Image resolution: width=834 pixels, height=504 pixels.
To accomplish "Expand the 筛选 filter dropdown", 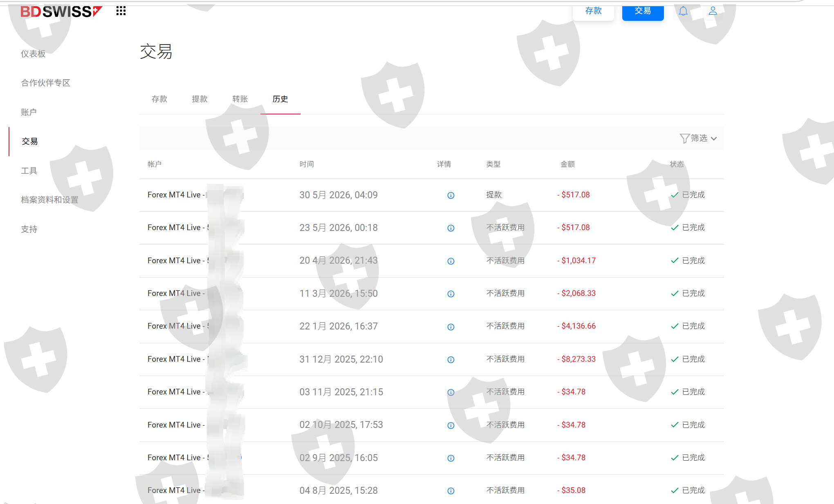I will tap(698, 138).
